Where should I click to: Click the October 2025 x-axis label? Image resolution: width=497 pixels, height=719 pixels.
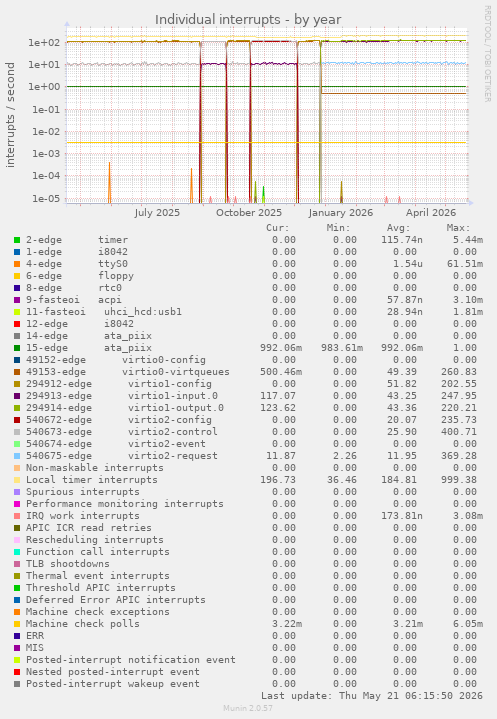[249, 213]
